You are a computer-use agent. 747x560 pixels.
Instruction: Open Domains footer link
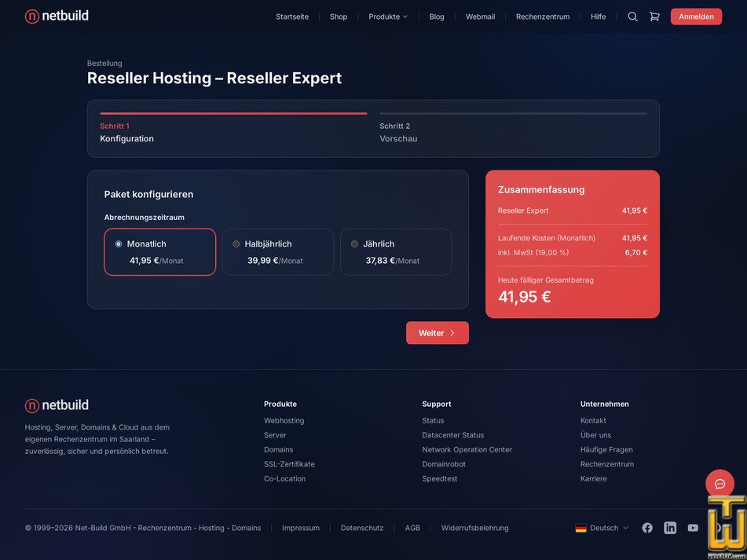point(278,449)
